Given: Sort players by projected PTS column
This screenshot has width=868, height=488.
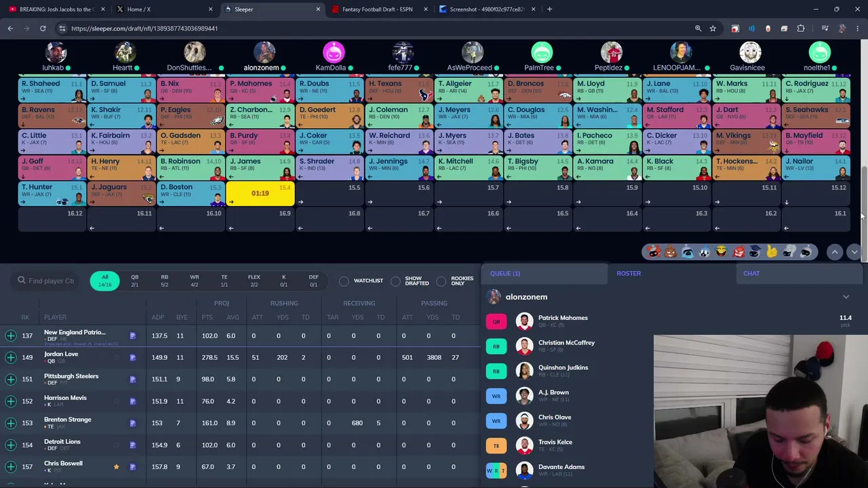Looking at the screenshot, I should 207,317.
